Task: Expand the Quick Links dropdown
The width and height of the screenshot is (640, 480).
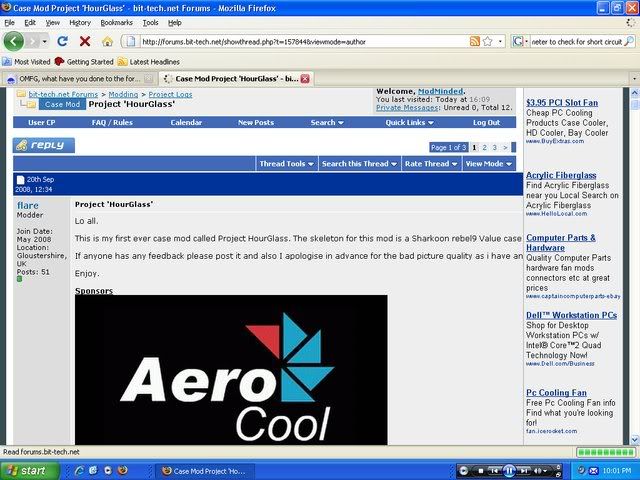Action: (409, 122)
